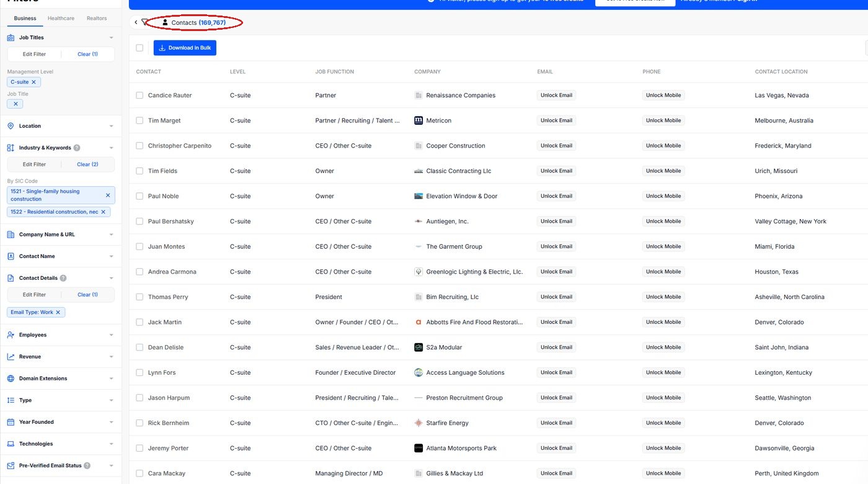This screenshot has height=484, width=868.
Task: Click the Contact Name person icon
Action: pos(11,256)
